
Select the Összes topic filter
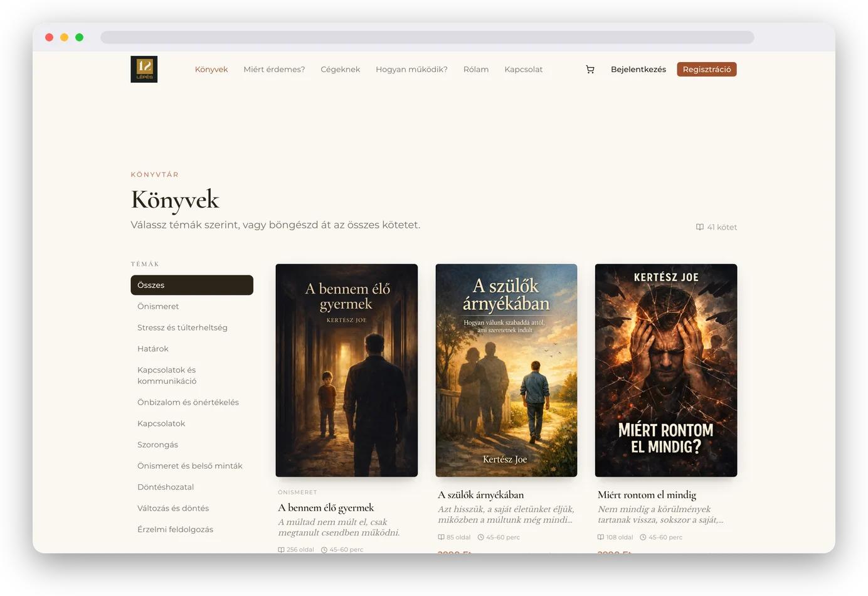192,285
